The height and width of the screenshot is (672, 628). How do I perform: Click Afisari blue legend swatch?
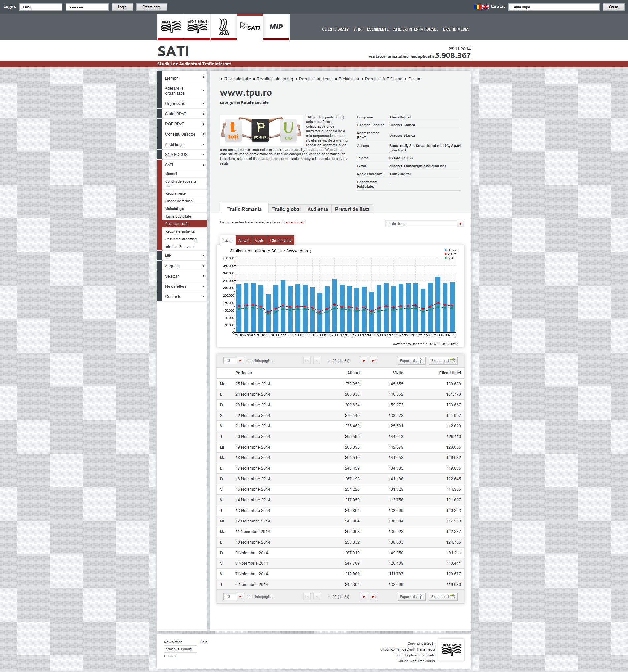click(446, 250)
